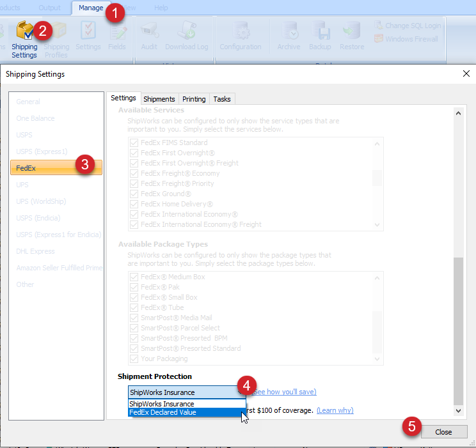
Task: Open Shipping Profiles in the ribbon
Action: (56, 40)
